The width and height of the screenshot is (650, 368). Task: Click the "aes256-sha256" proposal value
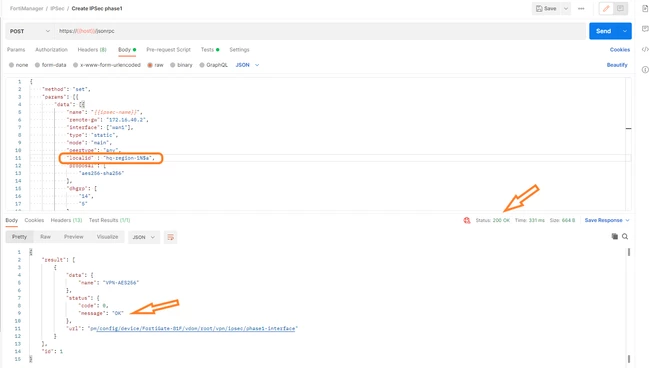(102, 173)
